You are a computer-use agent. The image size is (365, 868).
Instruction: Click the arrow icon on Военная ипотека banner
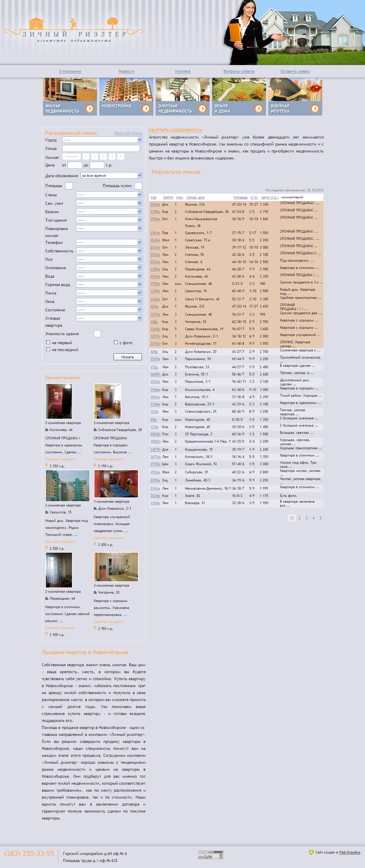click(x=315, y=108)
